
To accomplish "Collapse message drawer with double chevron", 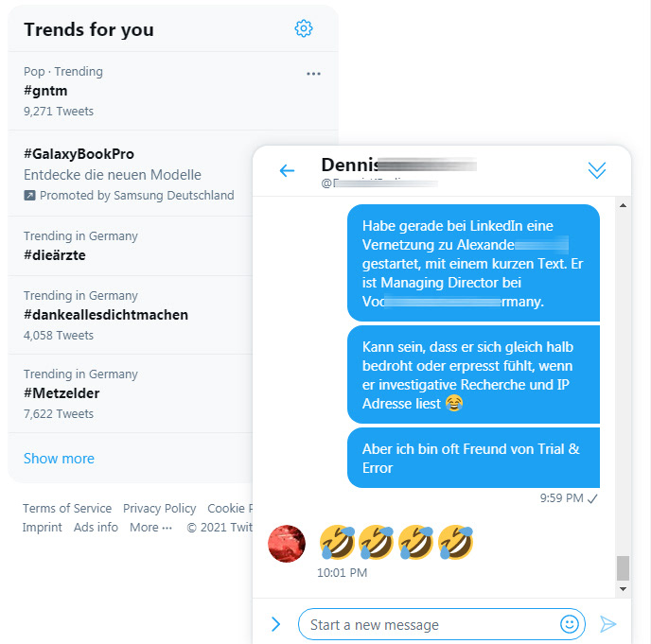I will pos(597,170).
